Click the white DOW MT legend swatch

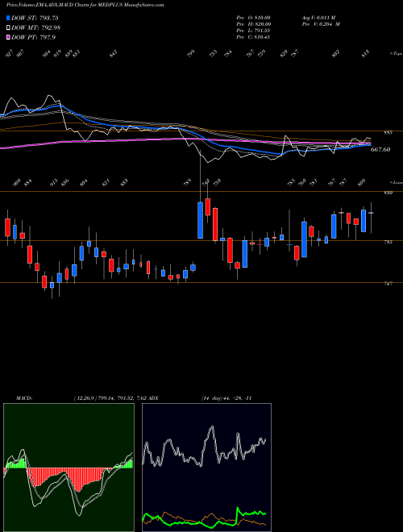(x=9, y=27)
